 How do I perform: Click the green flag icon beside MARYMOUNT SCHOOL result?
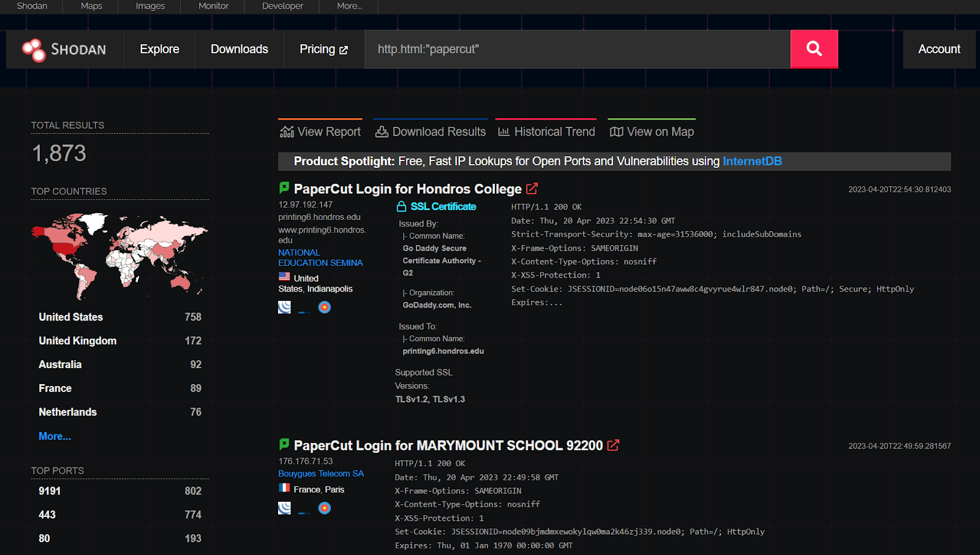pos(284,444)
